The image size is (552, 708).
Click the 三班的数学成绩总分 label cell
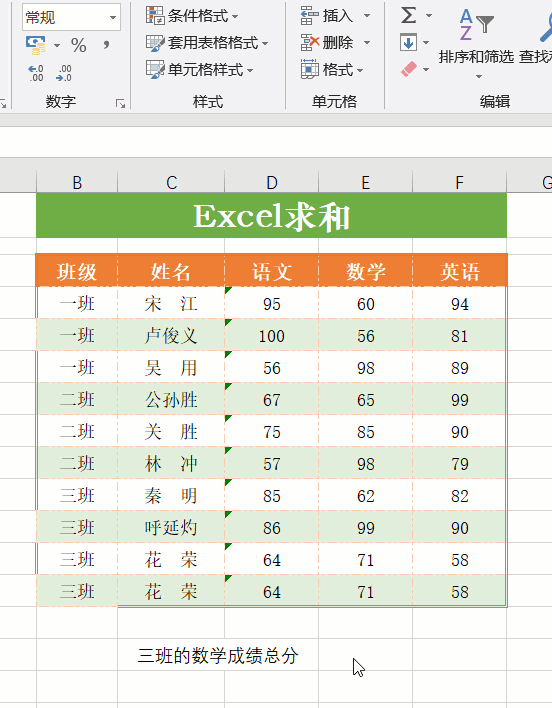[x=218, y=655]
